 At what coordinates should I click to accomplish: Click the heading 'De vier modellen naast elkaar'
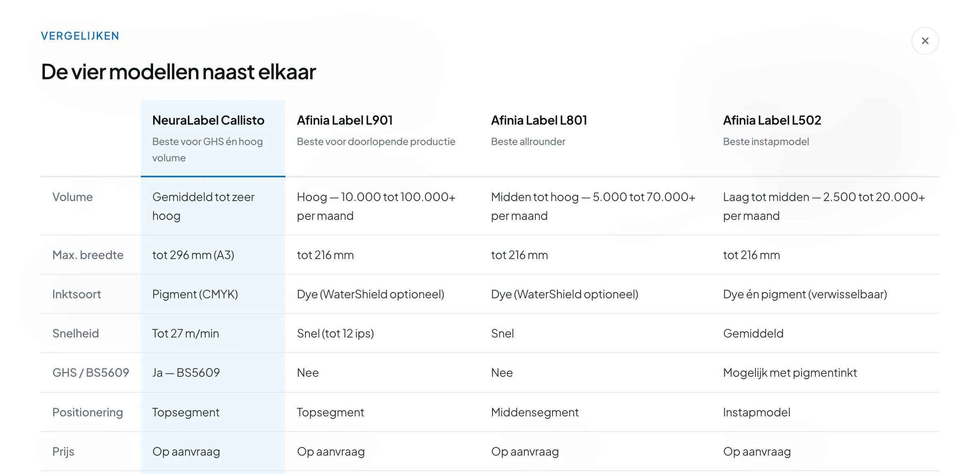[x=178, y=72]
